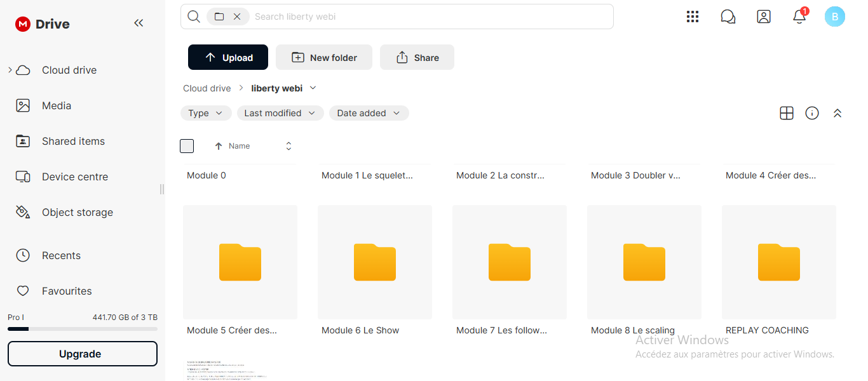This screenshot has height=381, width=868.
Task: Open the Last modified filter dropdown
Action: pyautogui.click(x=280, y=113)
